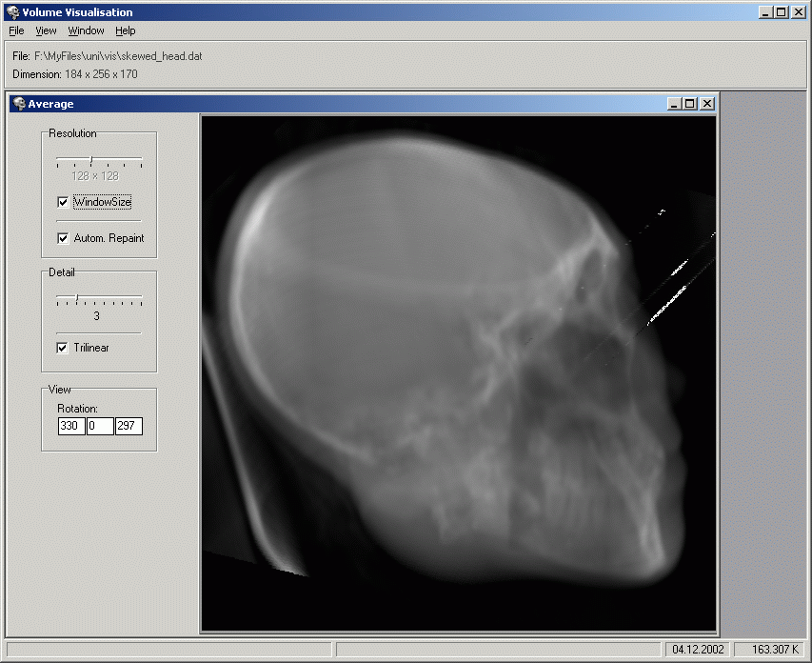Maximize the Volume Visualisation main window
This screenshot has width=812, height=663.
pyautogui.click(x=782, y=12)
